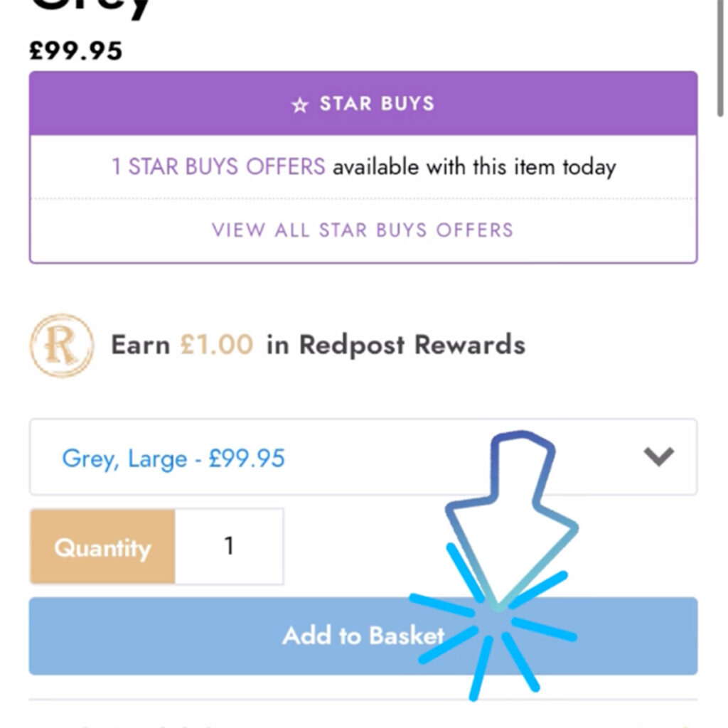Click the word "Earn" beside the logo

point(140,346)
